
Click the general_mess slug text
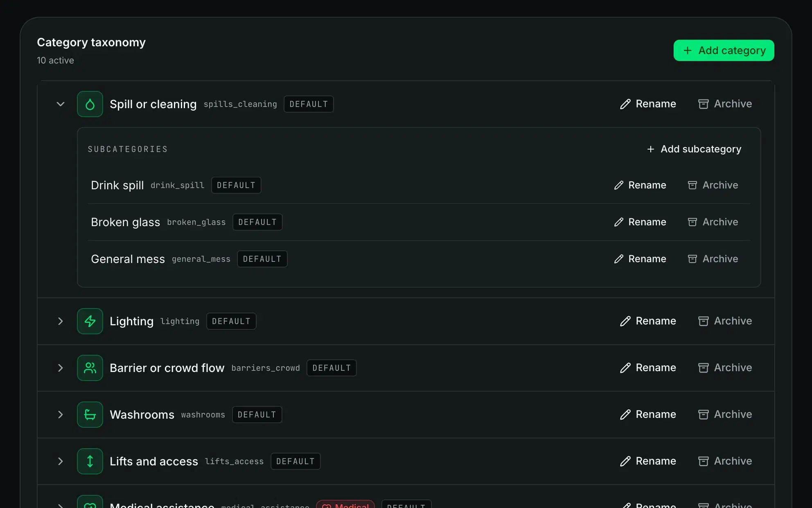(201, 259)
